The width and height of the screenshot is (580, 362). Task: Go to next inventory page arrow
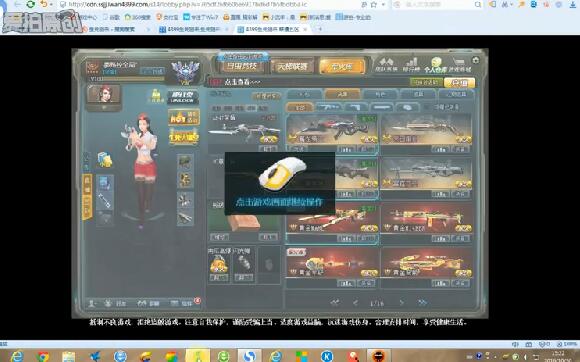coord(401,303)
